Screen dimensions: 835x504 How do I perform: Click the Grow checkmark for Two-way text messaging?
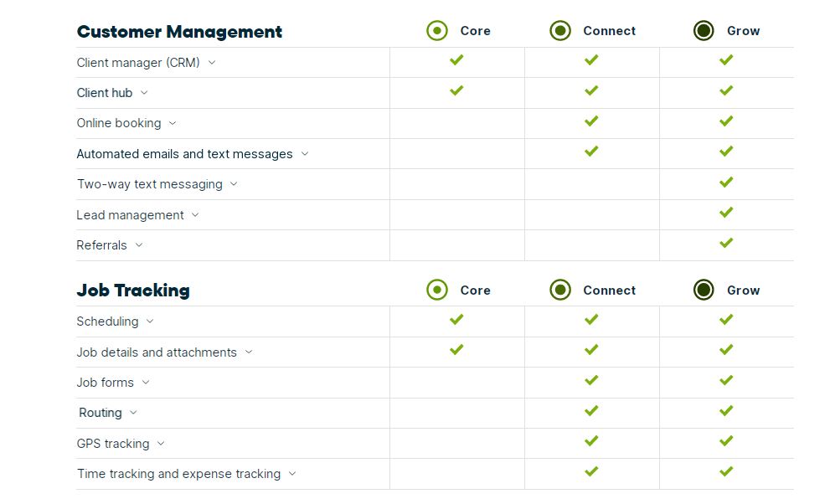click(726, 182)
